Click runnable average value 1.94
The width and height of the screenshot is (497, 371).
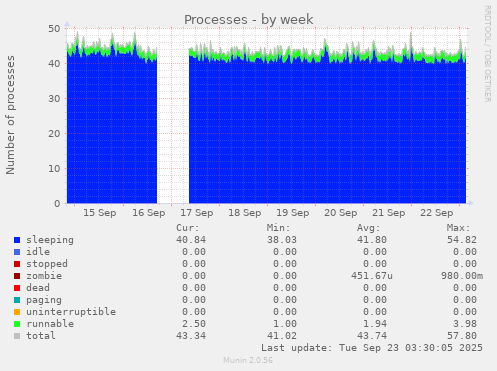click(375, 324)
